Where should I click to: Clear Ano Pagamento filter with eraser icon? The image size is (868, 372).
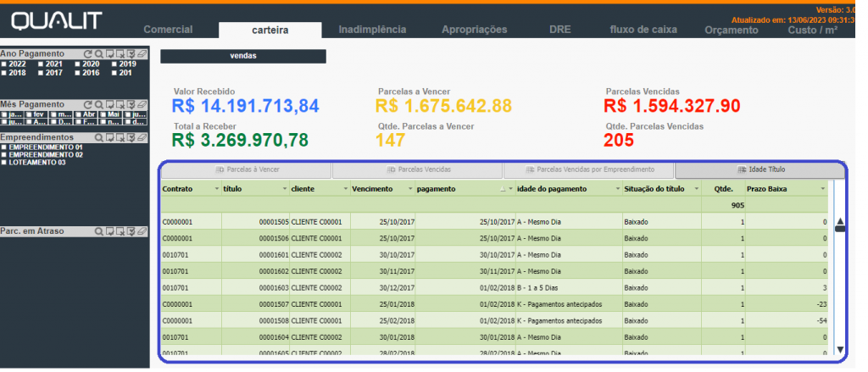[x=142, y=54]
